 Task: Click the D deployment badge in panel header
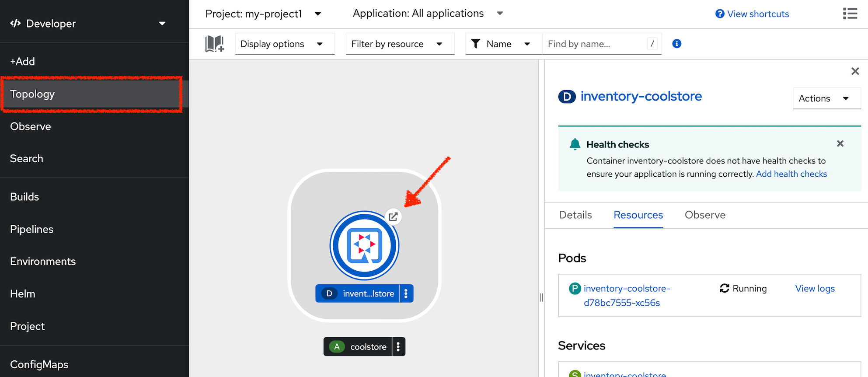567,97
